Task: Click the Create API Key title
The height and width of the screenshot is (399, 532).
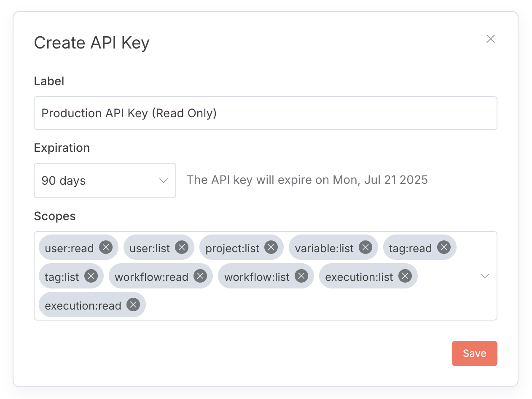Action: point(92,42)
